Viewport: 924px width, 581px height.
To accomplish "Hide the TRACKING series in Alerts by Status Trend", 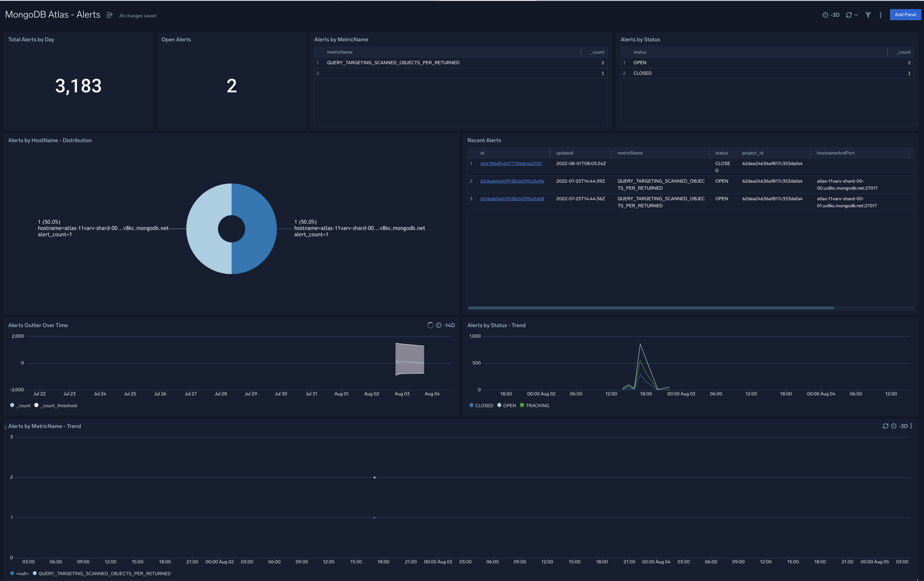I will tap(537, 405).
